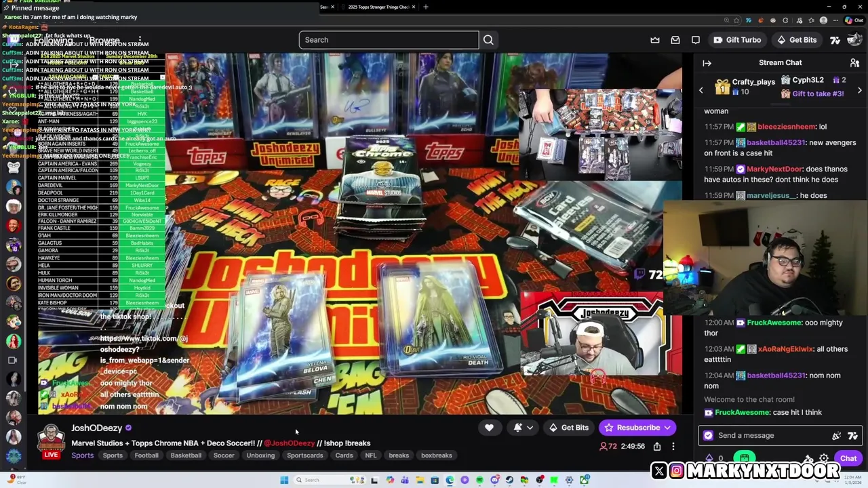
Task: Click @JoshODeezy mention in title
Action: (290, 443)
